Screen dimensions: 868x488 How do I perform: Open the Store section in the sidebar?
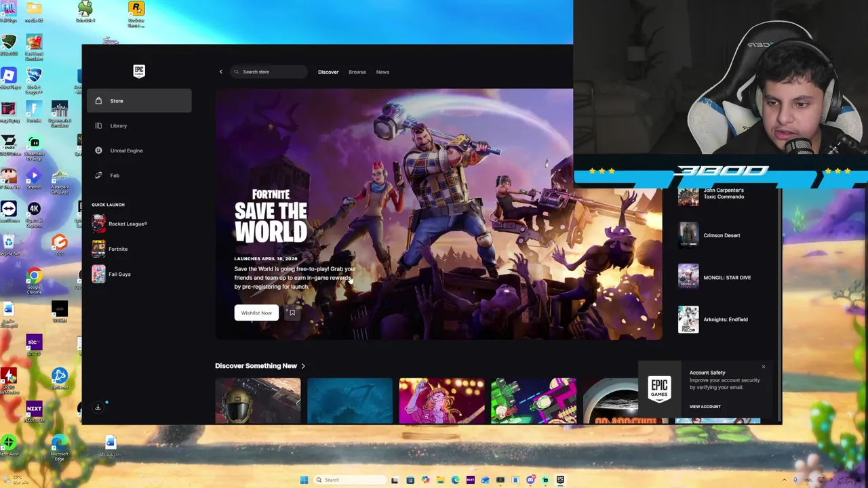pos(139,101)
